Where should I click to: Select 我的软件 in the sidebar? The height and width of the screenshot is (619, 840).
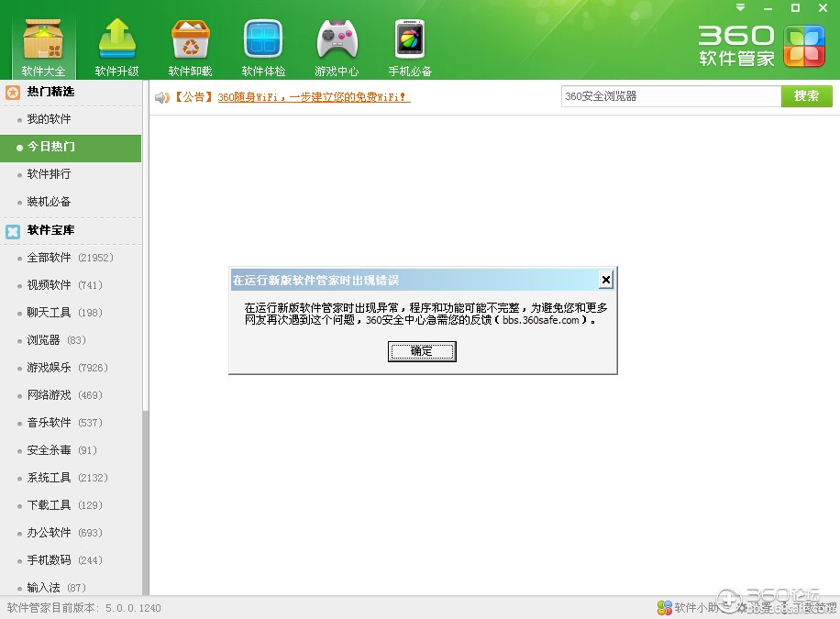(x=71, y=119)
